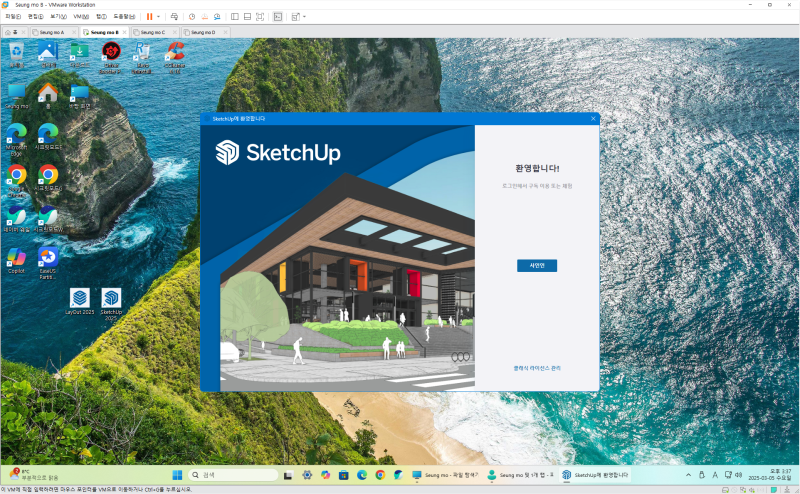This screenshot has width=800, height=494.
Task: Select the Revo Uninstaller desktop shortcut
Action: pyautogui.click(x=142, y=58)
